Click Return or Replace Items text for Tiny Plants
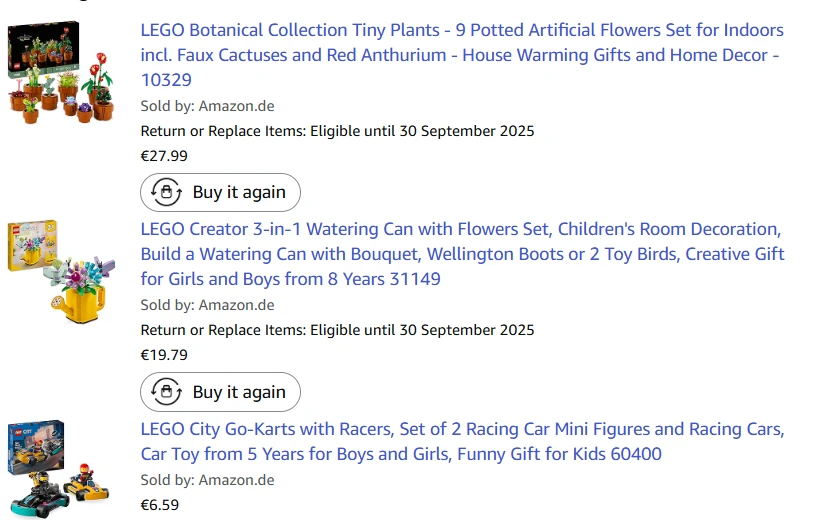This screenshot has height=520, width=823. pos(337,131)
